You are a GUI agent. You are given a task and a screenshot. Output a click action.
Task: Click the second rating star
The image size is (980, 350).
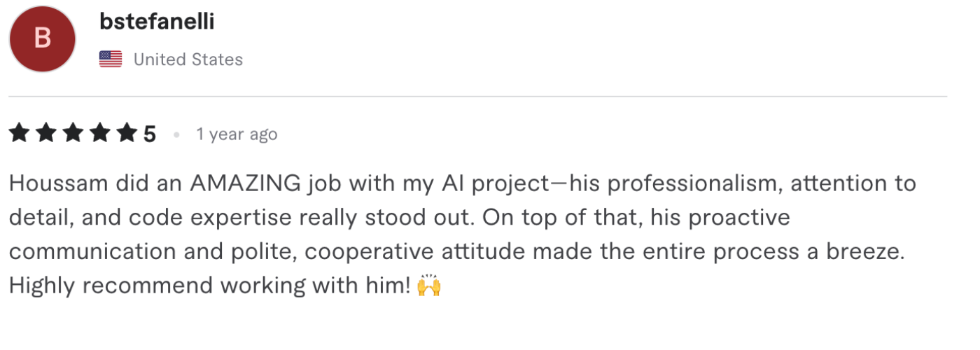point(46,133)
